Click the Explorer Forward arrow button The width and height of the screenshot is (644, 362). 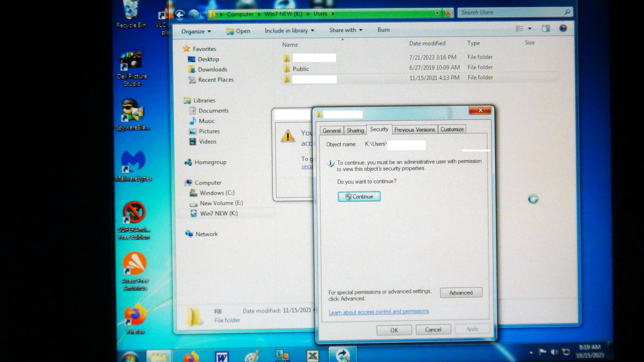click(194, 15)
